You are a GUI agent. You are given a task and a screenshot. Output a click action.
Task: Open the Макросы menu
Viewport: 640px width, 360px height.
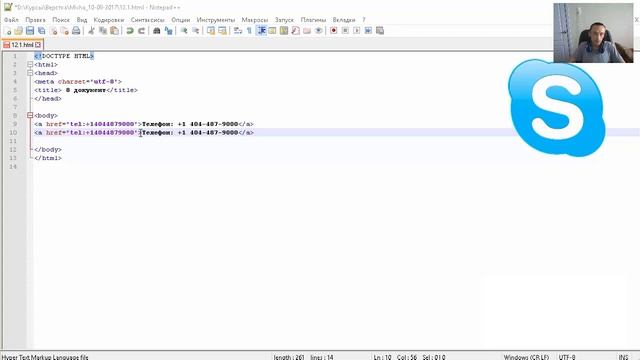[255, 20]
